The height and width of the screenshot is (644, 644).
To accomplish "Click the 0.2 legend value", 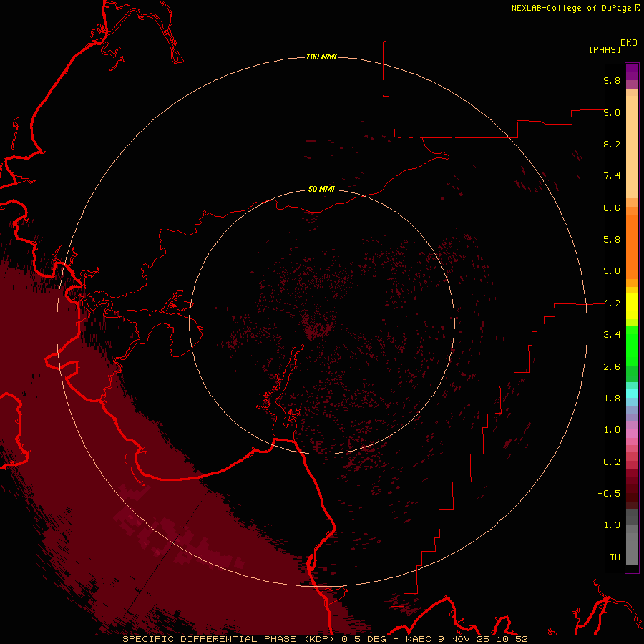I will [x=612, y=462].
